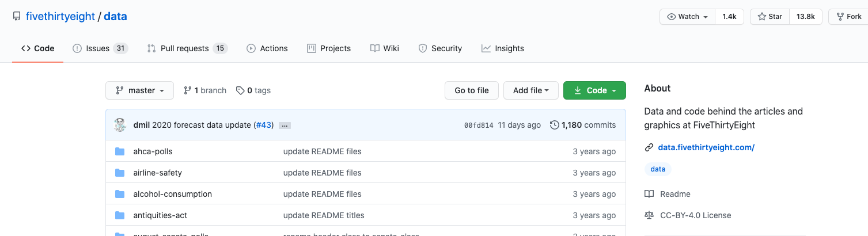
Task: Expand the commit message ellipsis button
Action: (x=285, y=125)
